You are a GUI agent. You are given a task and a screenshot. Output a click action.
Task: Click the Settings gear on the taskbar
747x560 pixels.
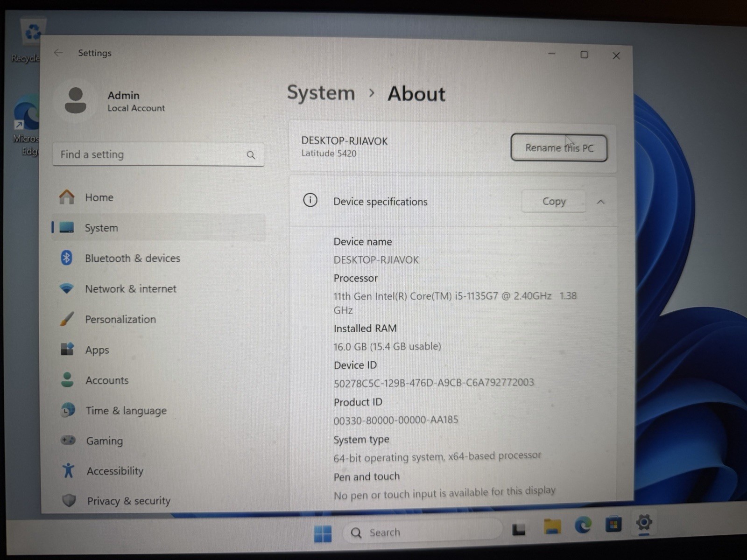[644, 522]
